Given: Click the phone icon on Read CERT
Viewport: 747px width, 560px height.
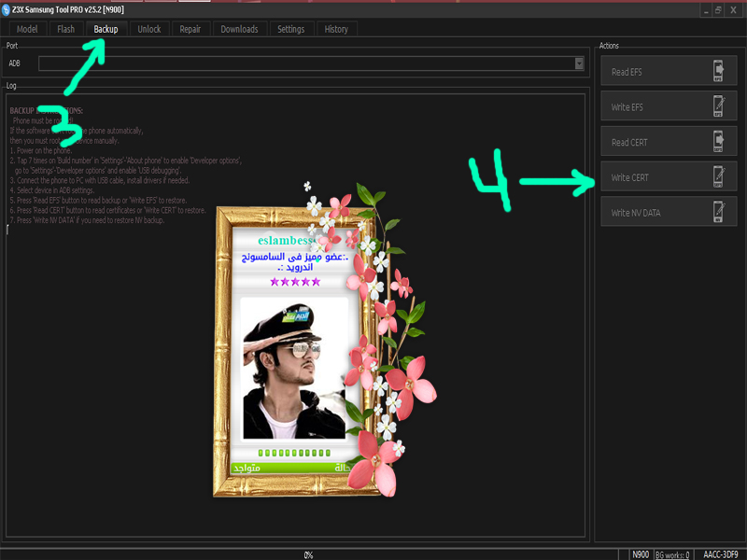Looking at the screenshot, I should [x=718, y=141].
